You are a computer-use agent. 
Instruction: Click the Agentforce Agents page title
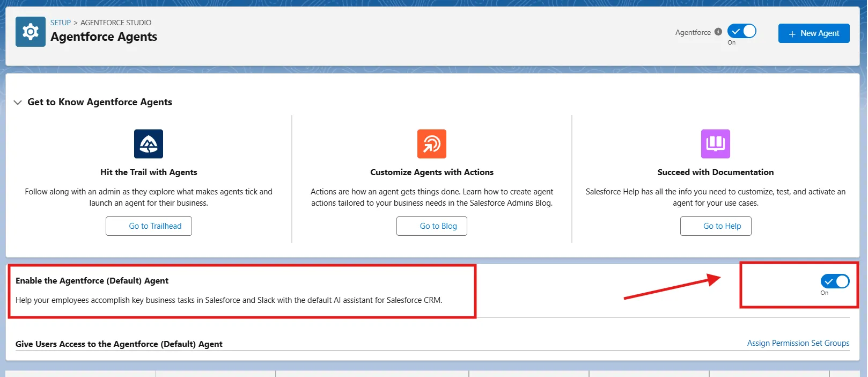pyautogui.click(x=104, y=37)
